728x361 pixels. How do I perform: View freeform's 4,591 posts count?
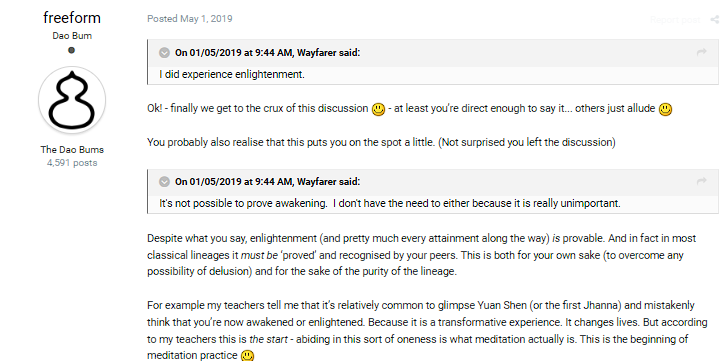coord(72,163)
